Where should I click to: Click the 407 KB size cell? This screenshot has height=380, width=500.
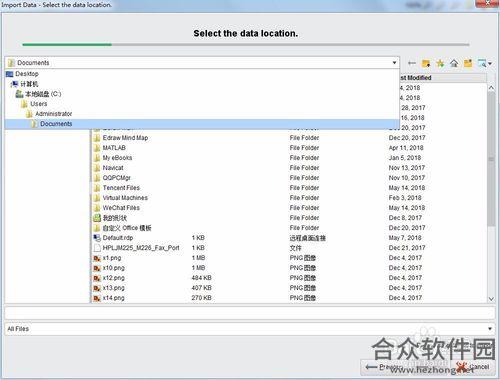pos(202,288)
